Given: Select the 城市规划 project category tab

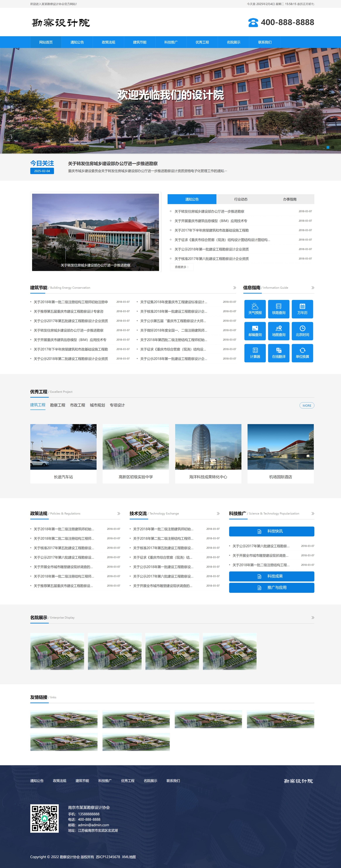Looking at the screenshot, I should [97, 405].
